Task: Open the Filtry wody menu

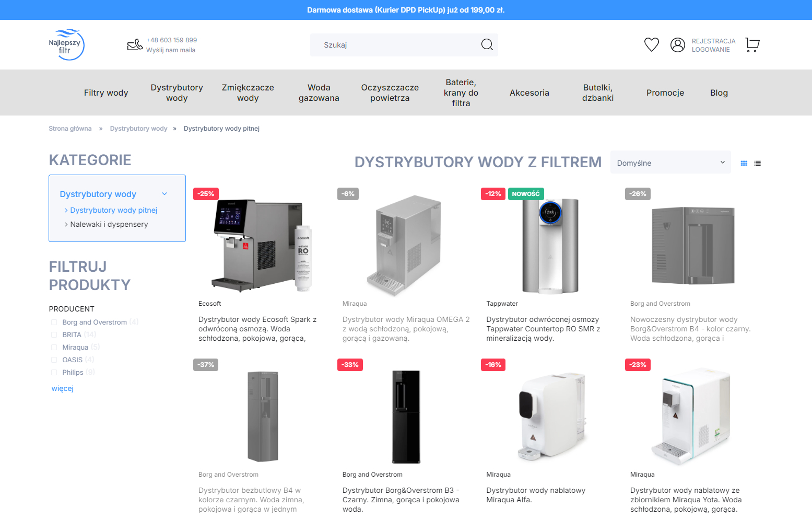Action: tap(106, 93)
